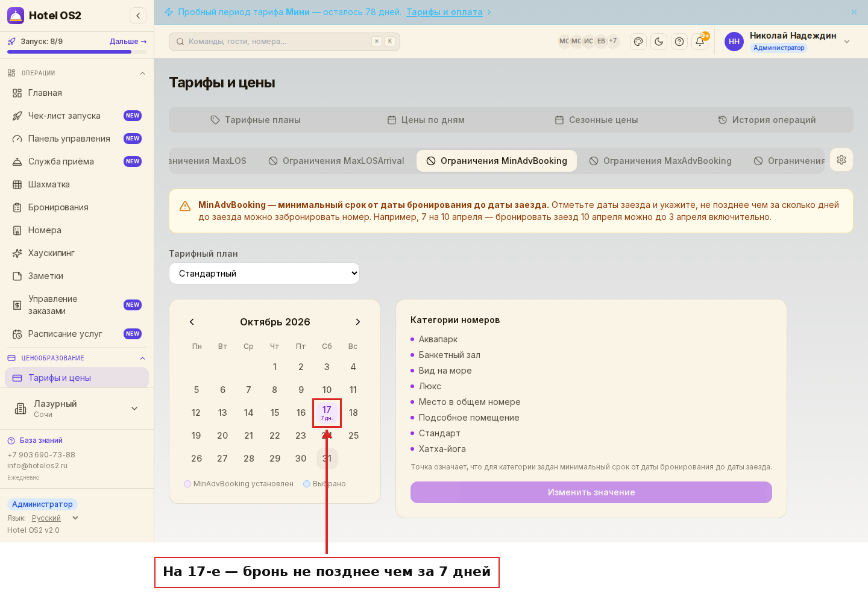
Task: Open База знаний link
Action: point(35,441)
